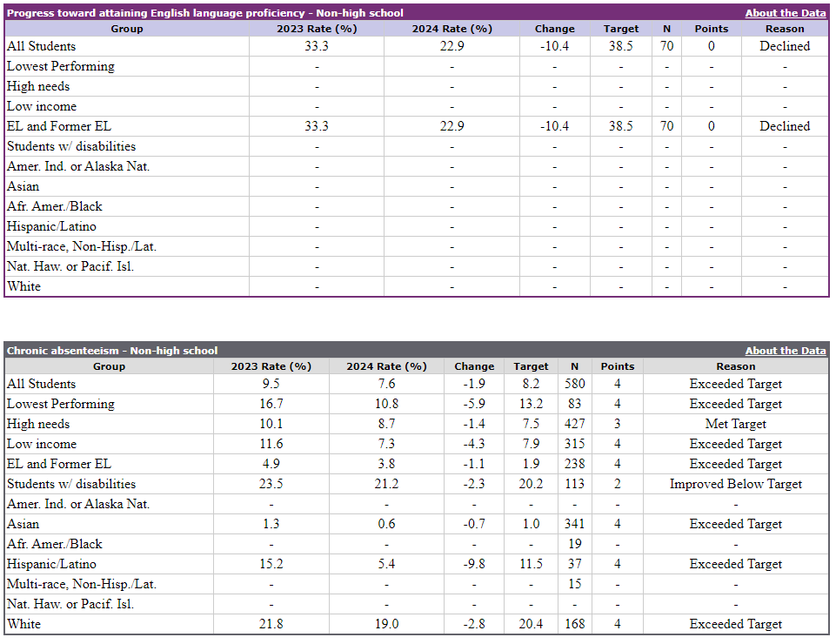This screenshot has height=644, width=836.
Task: Select 'White' label in proficiency table
Action: (x=23, y=286)
